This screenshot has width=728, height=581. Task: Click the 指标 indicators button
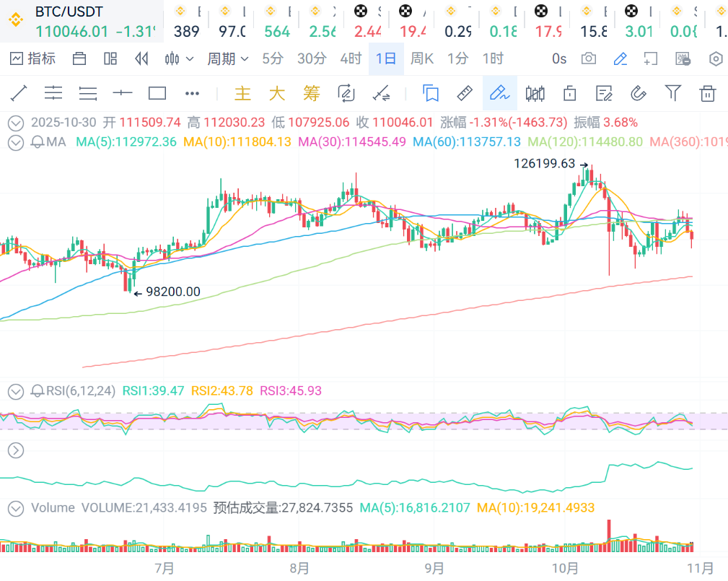pos(33,58)
